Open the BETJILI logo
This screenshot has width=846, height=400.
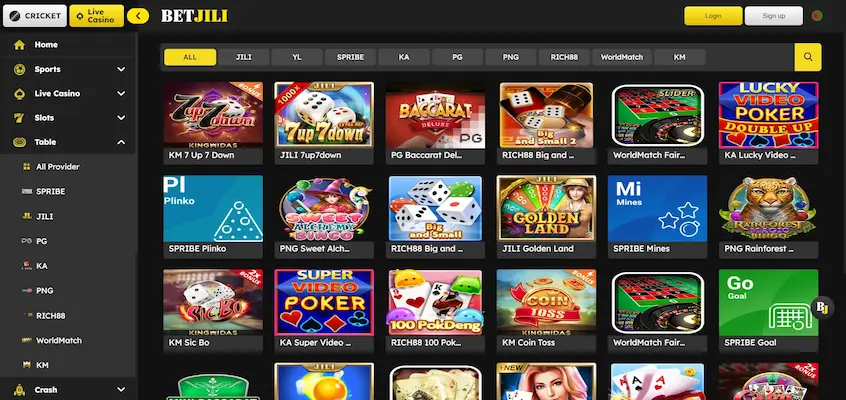click(x=194, y=16)
